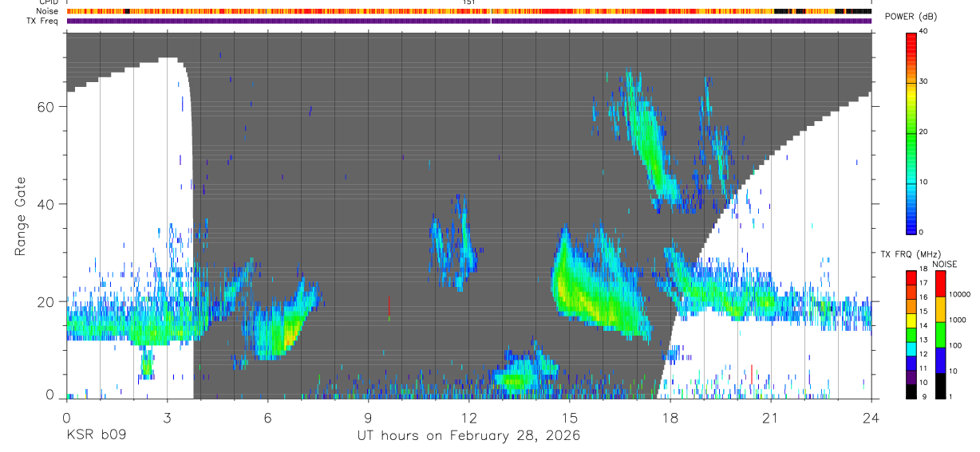Image resolution: width=980 pixels, height=452 pixels.
Task: Click the 0 tick on the power scale
Action: click(x=921, y=232)
